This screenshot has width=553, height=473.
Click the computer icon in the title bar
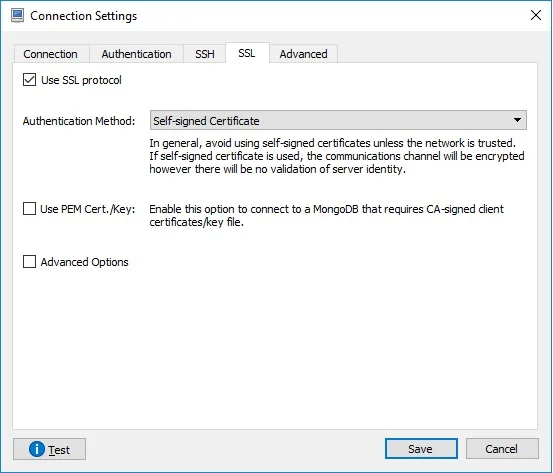[17, 16]
